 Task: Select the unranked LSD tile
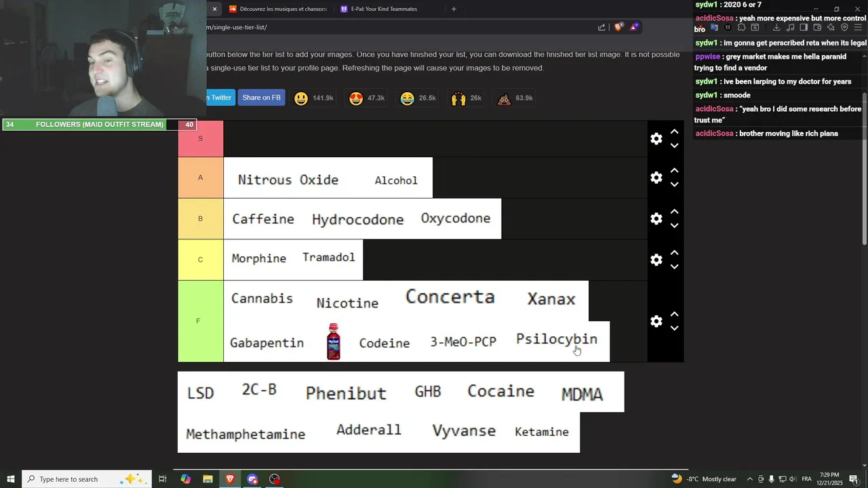pyautogui.click(x=201, y=392)
